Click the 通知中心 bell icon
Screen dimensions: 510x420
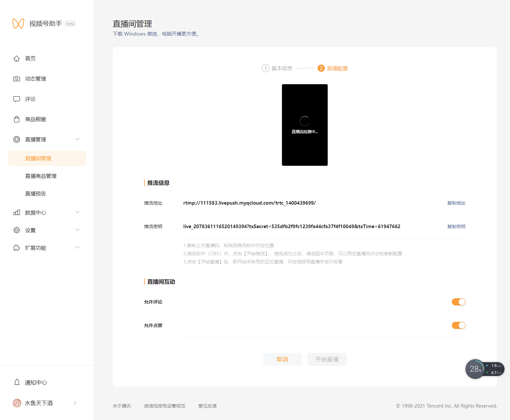pyautogui.click(x=17, y=382)
